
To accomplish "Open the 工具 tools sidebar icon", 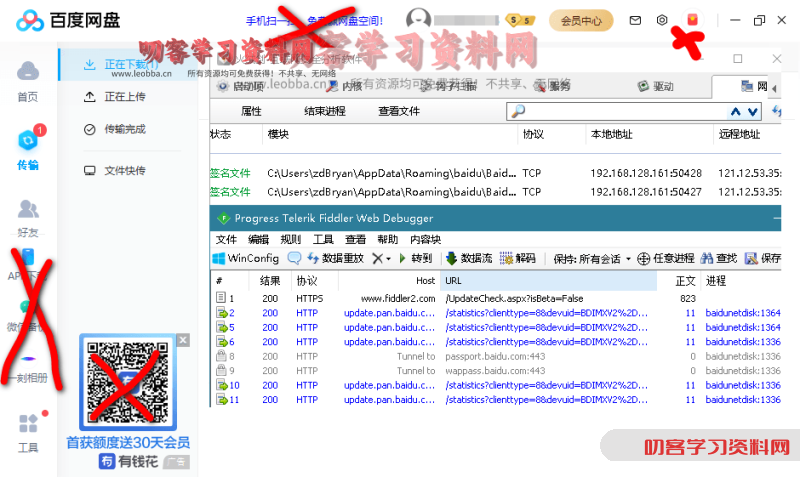I will (x=28, y=423).
